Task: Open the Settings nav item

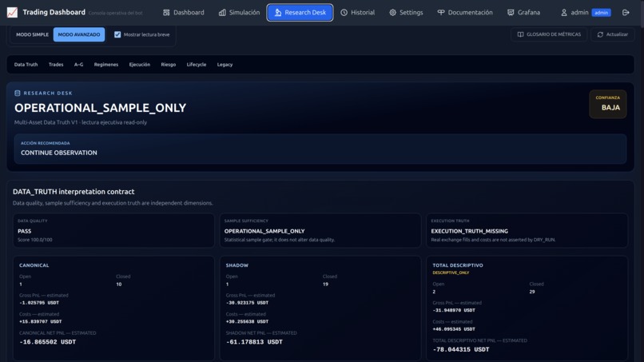Action: (x=406, y=13)
